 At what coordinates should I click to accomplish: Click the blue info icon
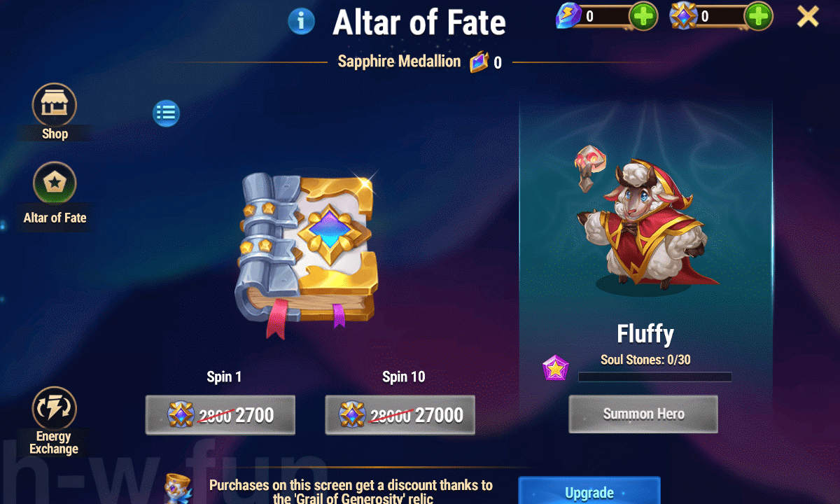[302, 22]
